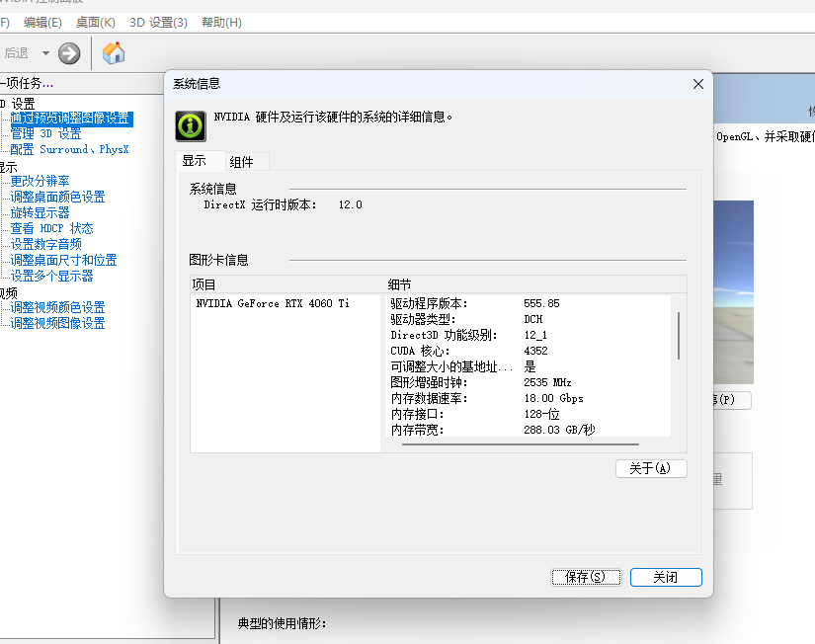Open the back history dropdown arrow
Viewport: 815px width, 644px height.
(45, 53)
